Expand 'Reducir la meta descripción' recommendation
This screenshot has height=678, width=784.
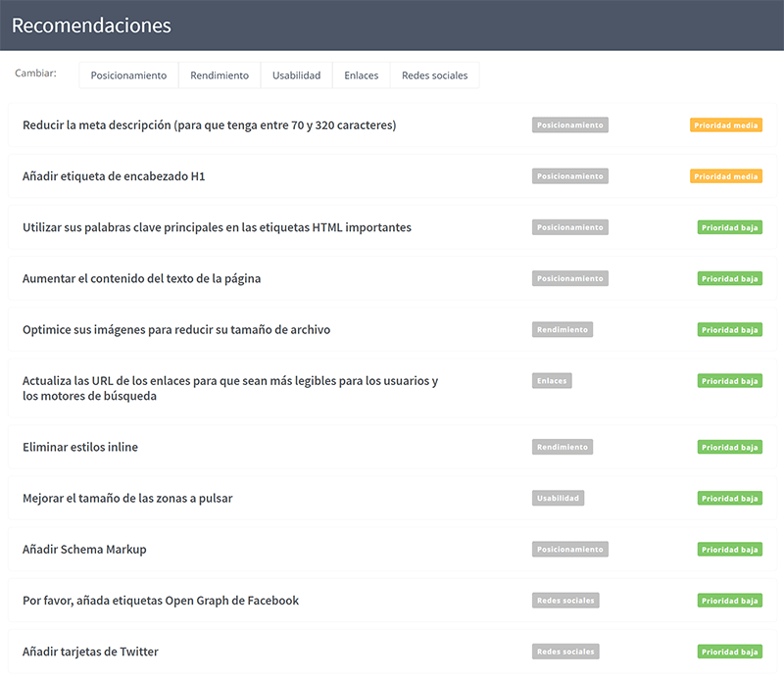209,125
